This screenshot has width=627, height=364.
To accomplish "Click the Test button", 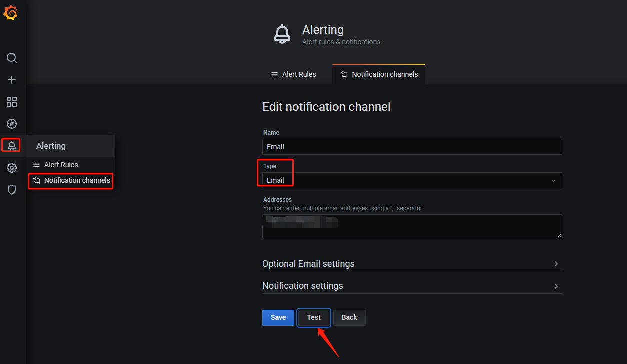I will tap(314, 318).
